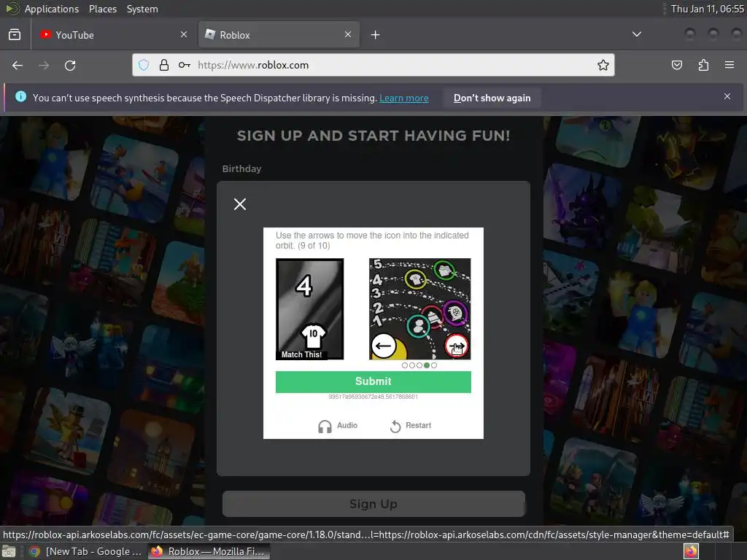The image size is (747, 560).
Task: Select the last captcha progress dot
Action: coord(434,365)
